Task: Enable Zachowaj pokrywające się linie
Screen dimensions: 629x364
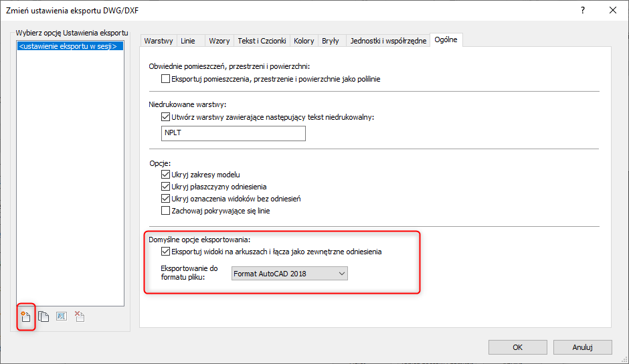Action: [166, 211]
